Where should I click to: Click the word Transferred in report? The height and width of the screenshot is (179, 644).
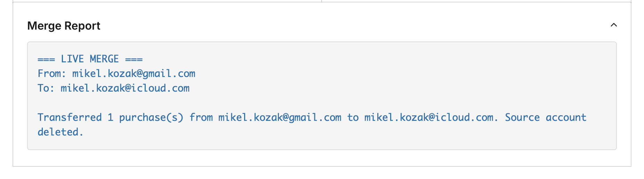(70, 117)
